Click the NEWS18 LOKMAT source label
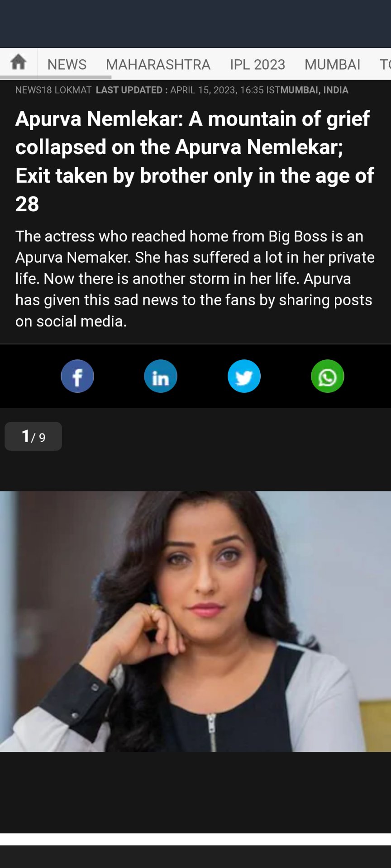Screen dimensions: 391x868 tap(53, 90)
